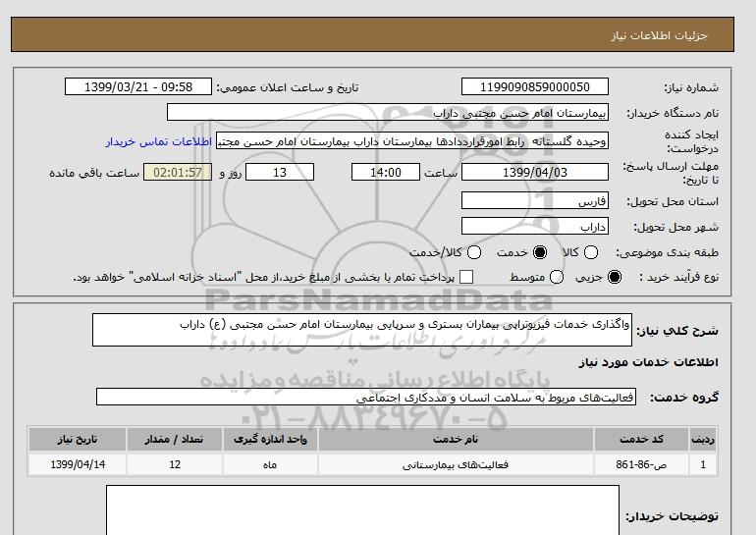This screenshot has height=535, width=756.
Task: Select the کالا radio button
Action: click(591, 252)
